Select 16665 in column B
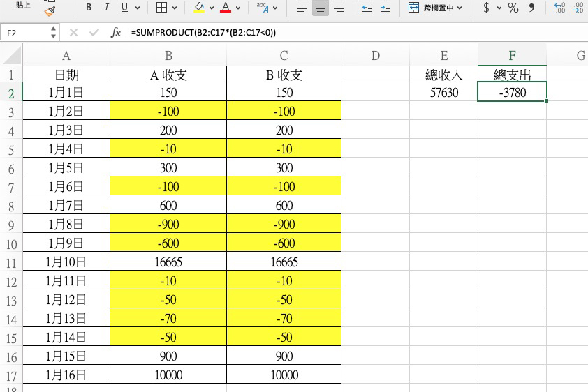The height and width of the screenshot is (392, 588). pos(168,262)
